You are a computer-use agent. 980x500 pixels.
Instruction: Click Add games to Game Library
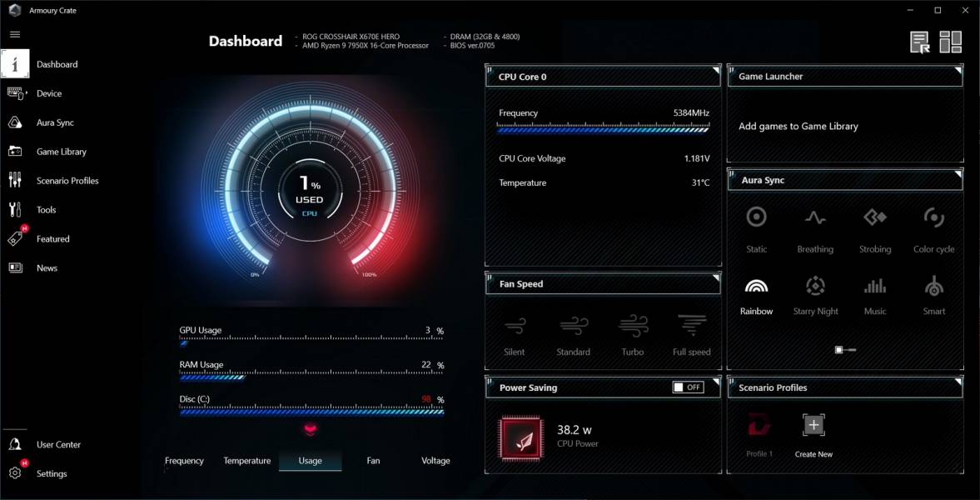798,126
